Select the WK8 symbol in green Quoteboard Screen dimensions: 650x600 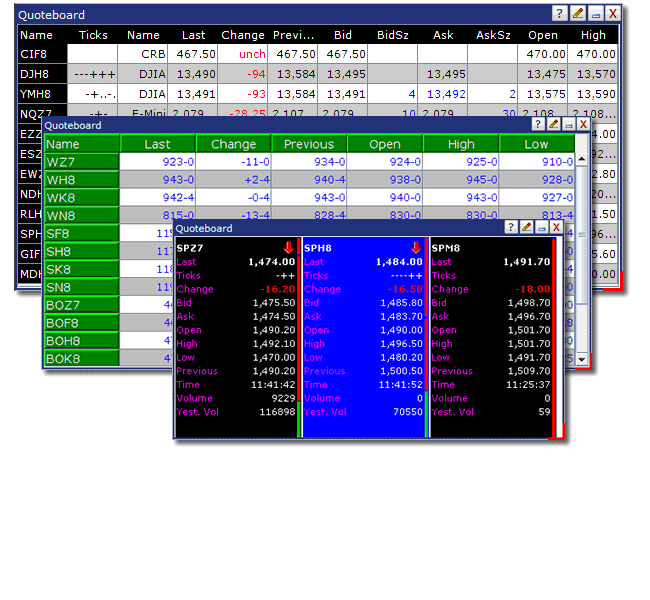82,197
